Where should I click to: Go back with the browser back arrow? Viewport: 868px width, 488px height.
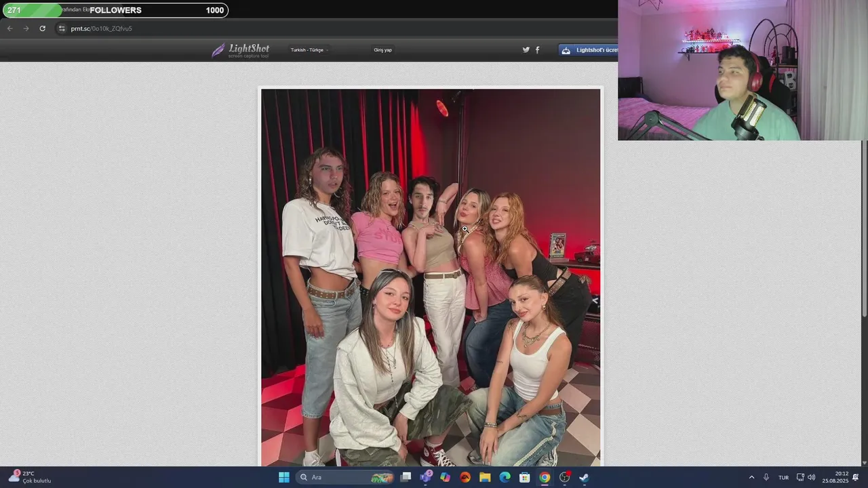click(9, 28)
